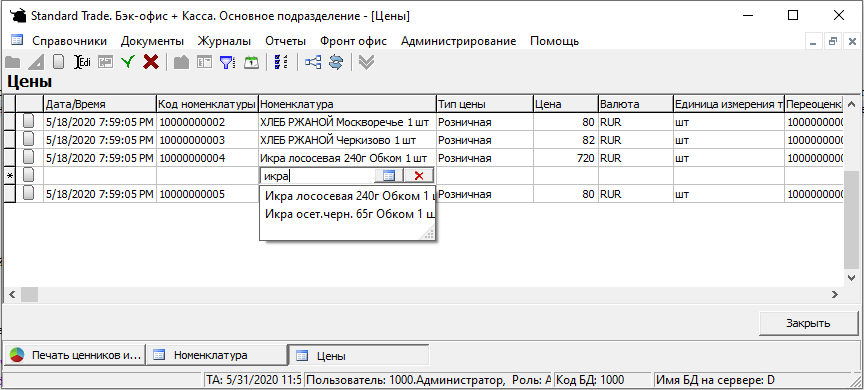Screen dimensions: 864x390
Task: Open the Отчеты menu
Action: click(x=285, y=41)
